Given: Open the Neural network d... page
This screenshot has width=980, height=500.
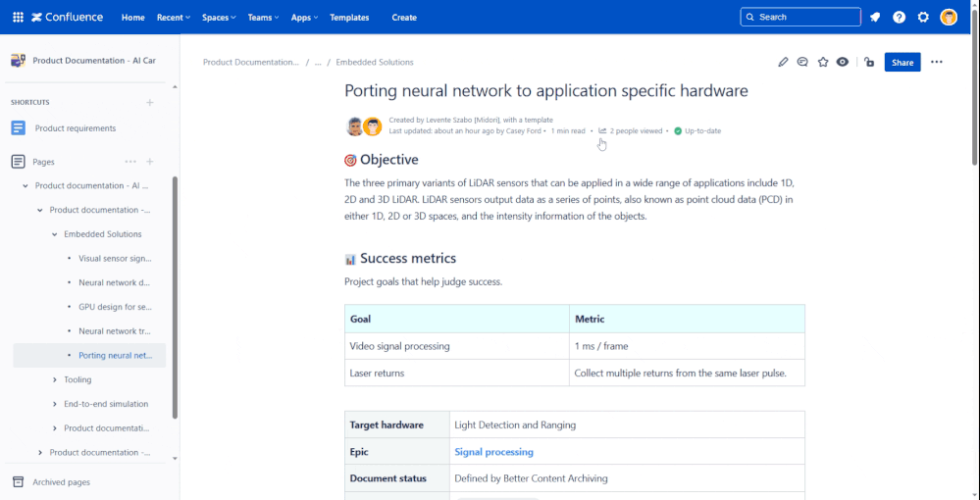Looking at the screenshot, I should (115, 282).
